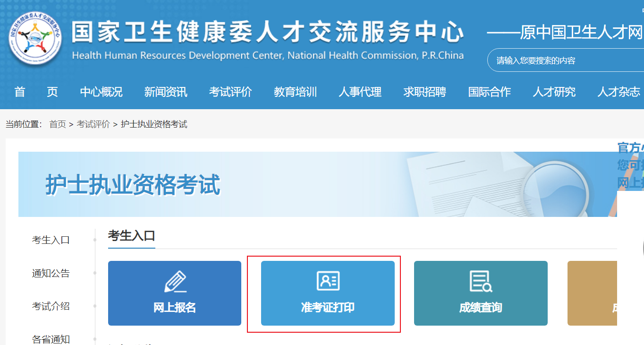Open the 中心概况 navigation menu
The height and width of the screenshot is (345, 644).
(101, 92)
